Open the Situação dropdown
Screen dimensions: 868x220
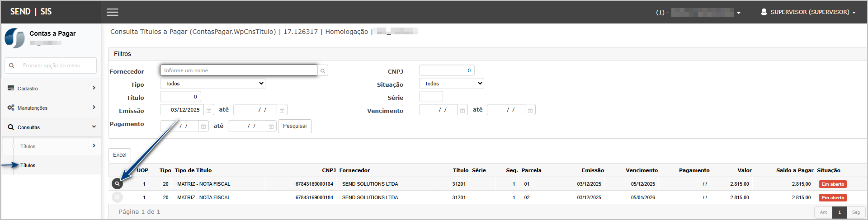(451, 84)
